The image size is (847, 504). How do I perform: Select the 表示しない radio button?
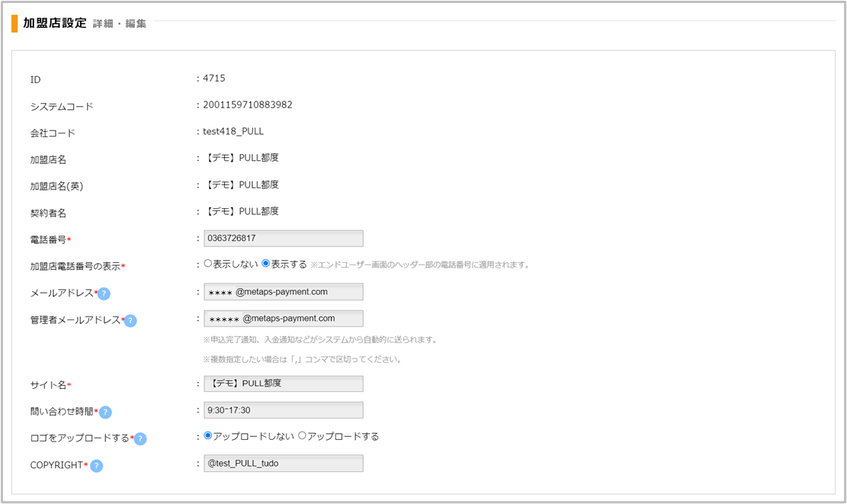[207, 264]
